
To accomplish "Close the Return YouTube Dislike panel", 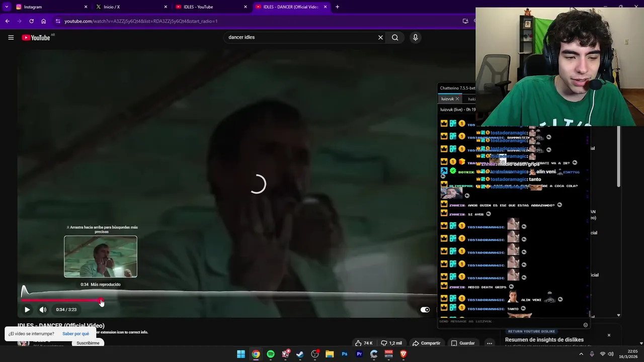I will [x=608, y=335].
